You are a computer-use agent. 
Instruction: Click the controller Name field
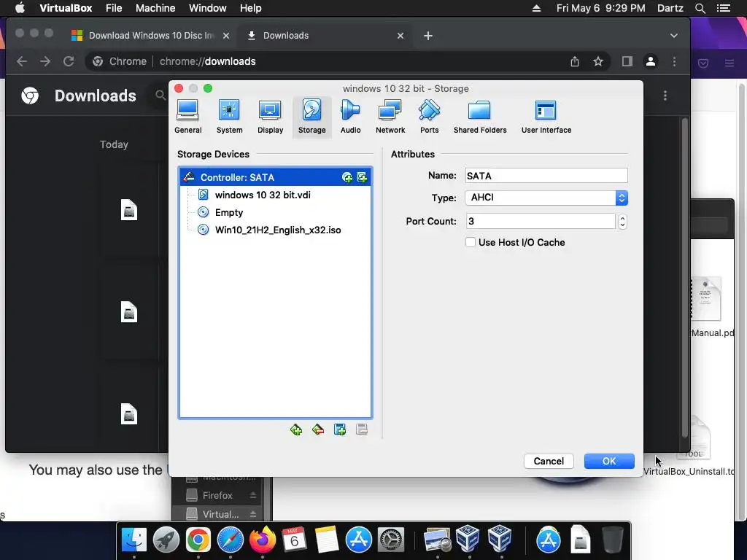point(546,176)
